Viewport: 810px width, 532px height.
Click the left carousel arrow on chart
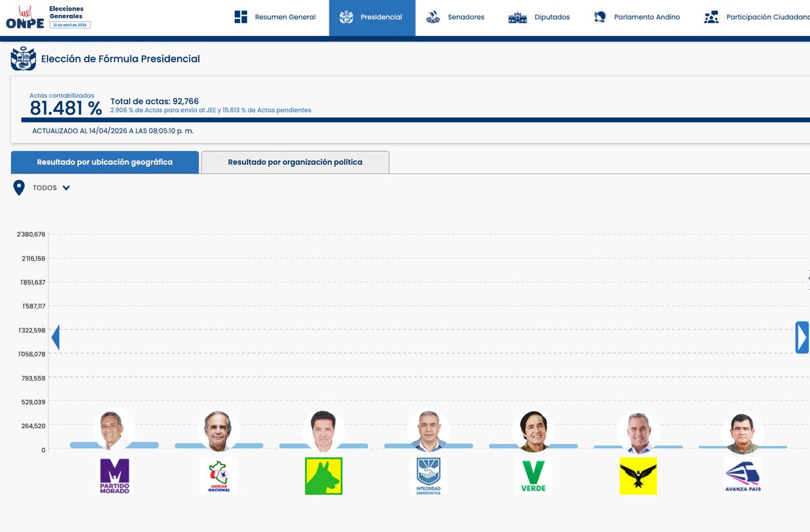(55, 337)
